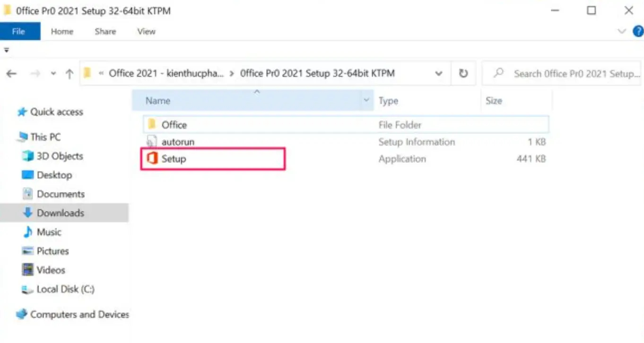Image resolution: width=644 pixels, height=343 pixels.
Task: Open the address bar history dropdown
Action: pyautogui.click(x=439, y=73)
